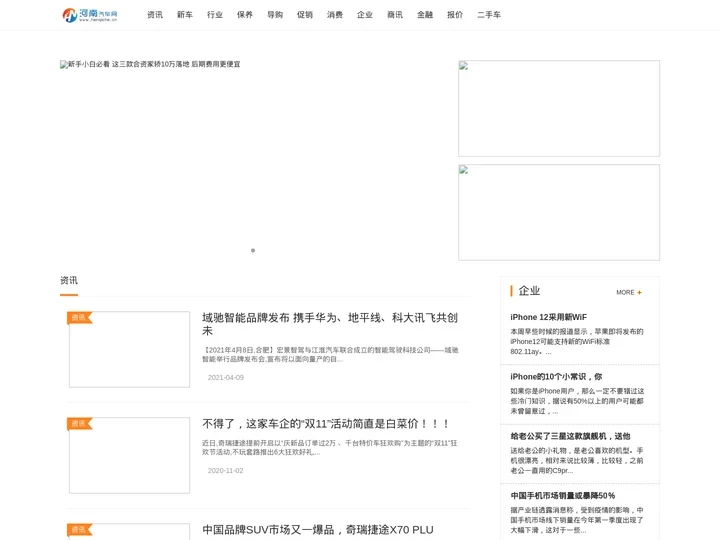Open the 报价 page from header

point(455,15)
